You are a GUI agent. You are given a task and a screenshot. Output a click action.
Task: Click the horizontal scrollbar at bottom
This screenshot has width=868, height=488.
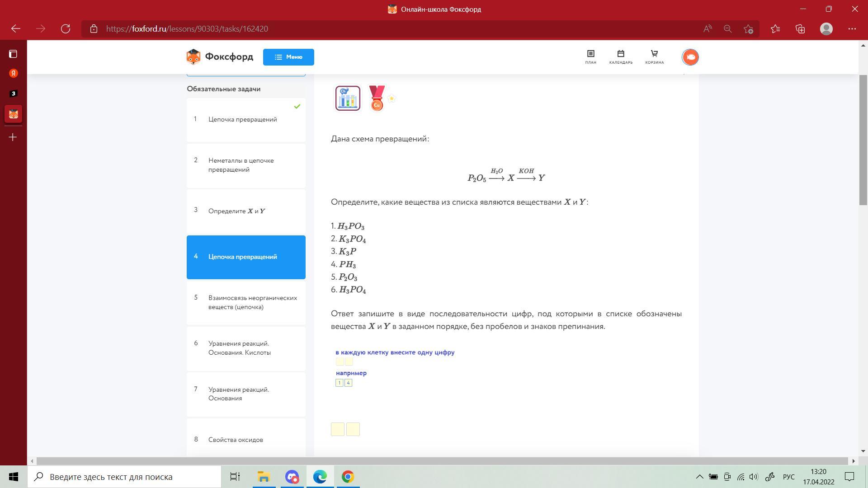coord(442,461)
